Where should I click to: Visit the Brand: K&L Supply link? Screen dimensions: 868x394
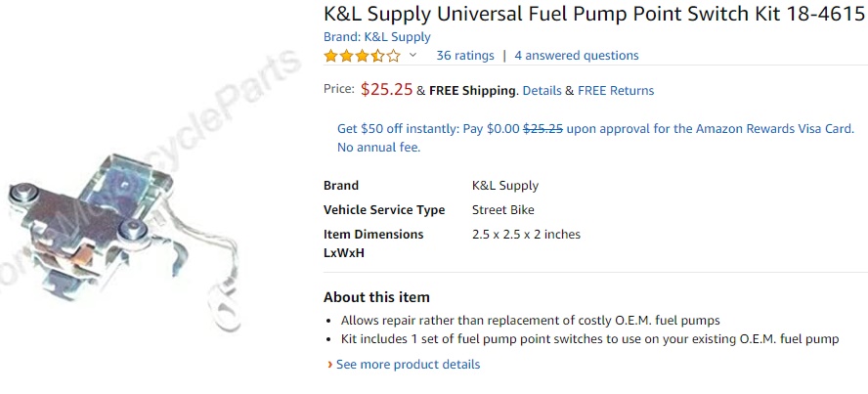point(376,37)
